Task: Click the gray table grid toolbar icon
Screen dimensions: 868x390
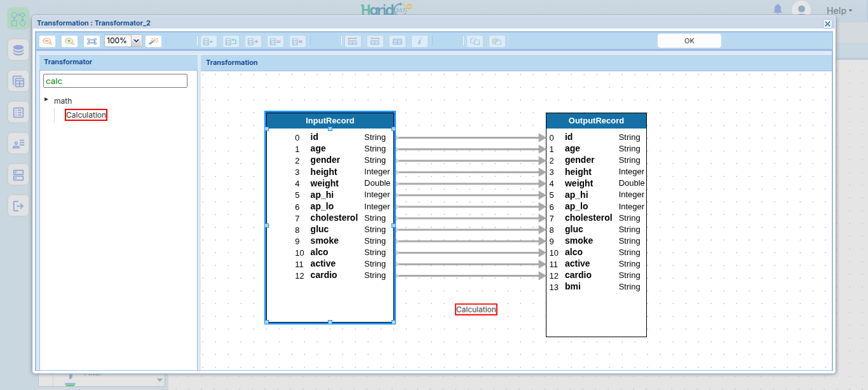Action: tap(397, 41)
